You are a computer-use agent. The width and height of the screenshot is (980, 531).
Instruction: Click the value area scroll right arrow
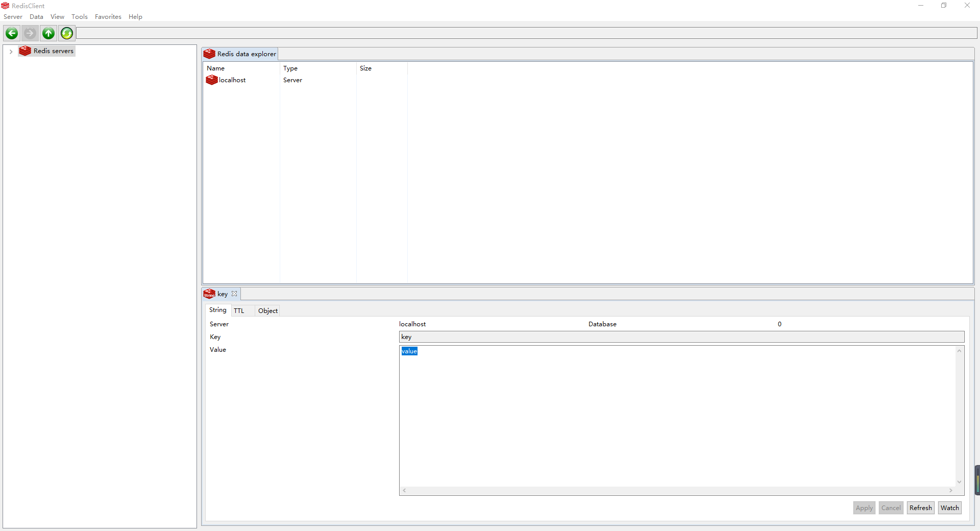951,491
